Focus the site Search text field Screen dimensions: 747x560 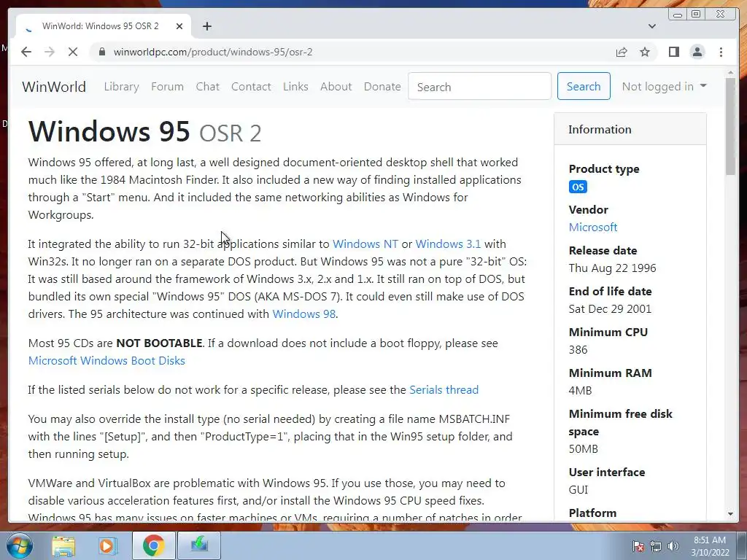pyautogui.click(x=480, y=87)
